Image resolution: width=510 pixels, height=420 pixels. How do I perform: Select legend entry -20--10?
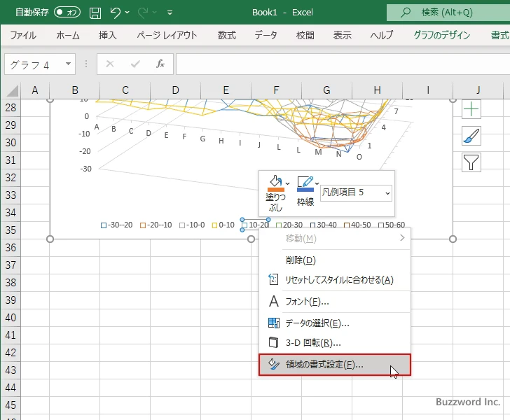[x=156, y=225]
